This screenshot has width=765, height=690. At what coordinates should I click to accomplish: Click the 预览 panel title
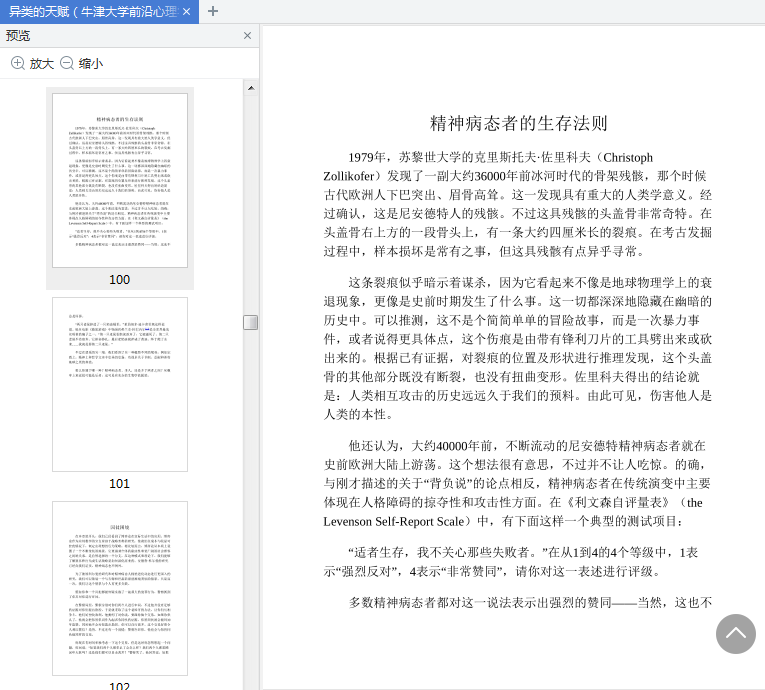[18, 36]
